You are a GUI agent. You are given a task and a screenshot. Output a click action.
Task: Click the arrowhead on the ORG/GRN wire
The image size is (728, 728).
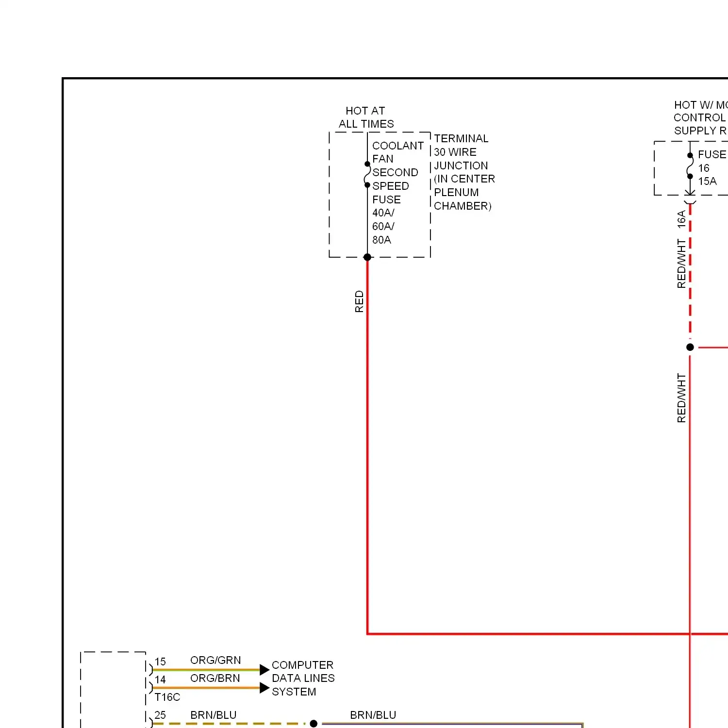(265, 670)
